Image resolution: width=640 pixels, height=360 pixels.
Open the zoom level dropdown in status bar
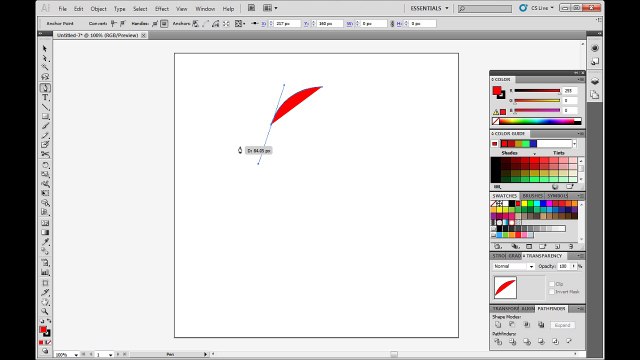(76, 355)
